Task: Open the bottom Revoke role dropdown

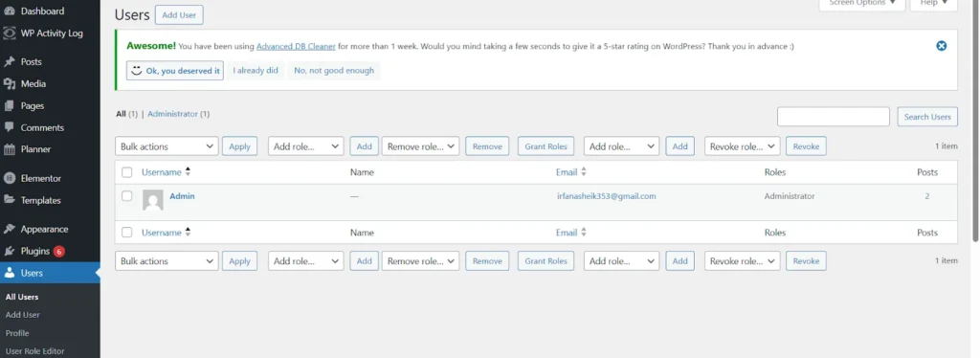Action: click(x=743, y=261)
